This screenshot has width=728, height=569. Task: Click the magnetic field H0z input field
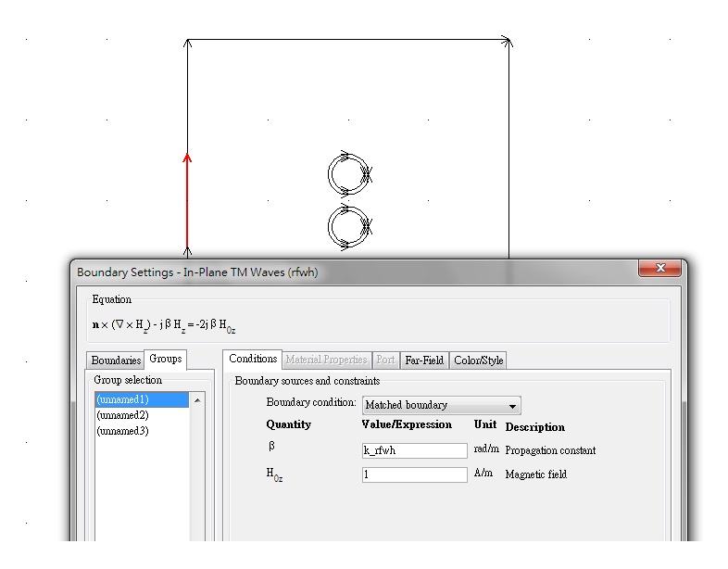tap(414, 474)
